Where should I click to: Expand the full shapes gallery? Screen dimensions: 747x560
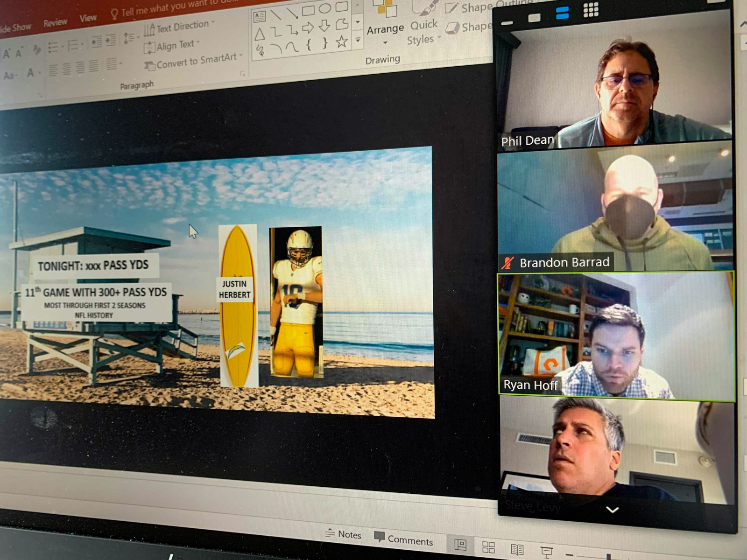(358, 40)
